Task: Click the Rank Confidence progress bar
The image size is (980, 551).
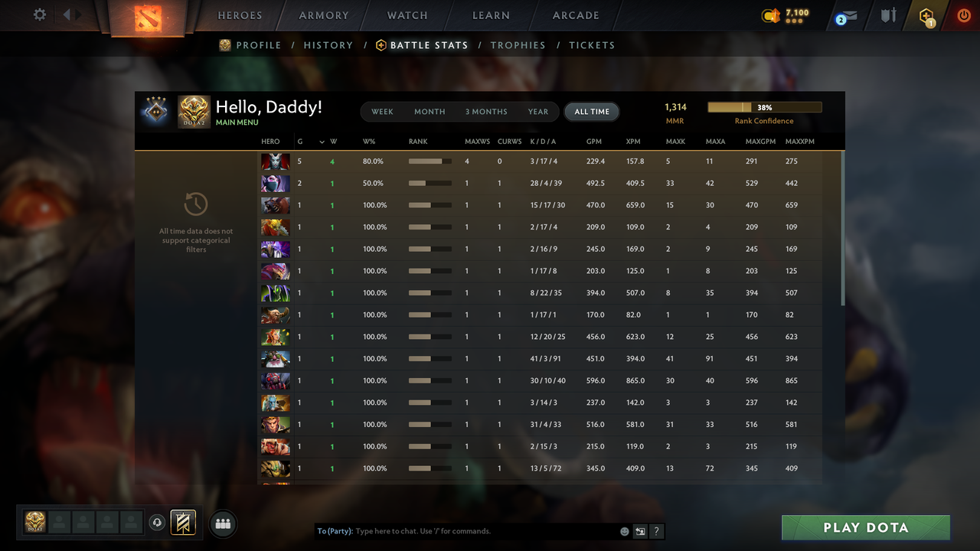Action: click(x=765, y=108)
